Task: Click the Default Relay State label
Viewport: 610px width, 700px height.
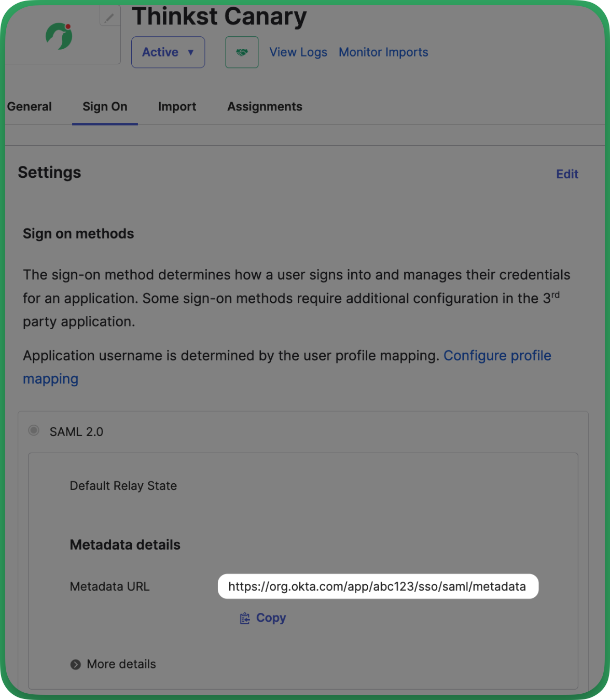Action: coord(123,486)
